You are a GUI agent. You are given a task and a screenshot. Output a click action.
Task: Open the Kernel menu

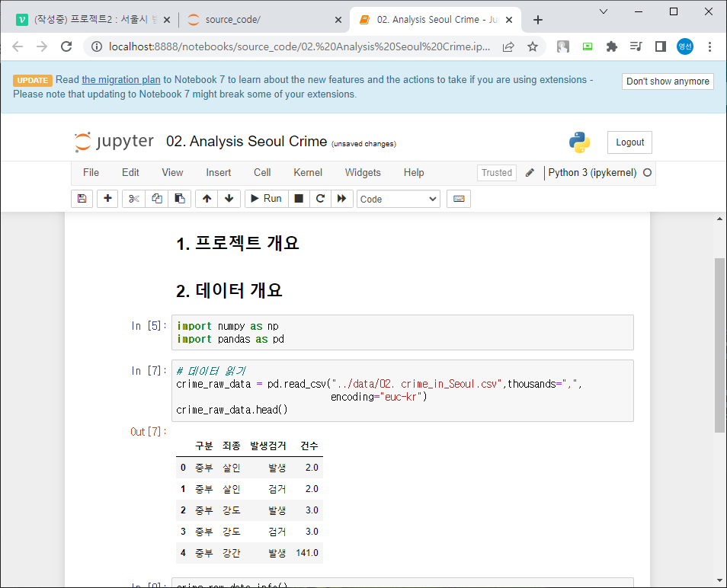point(308,172)
